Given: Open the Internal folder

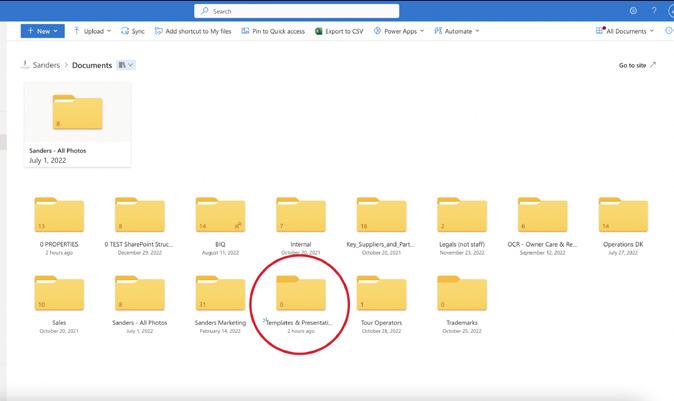Looking at the screenshot, I should pos(301,215).
